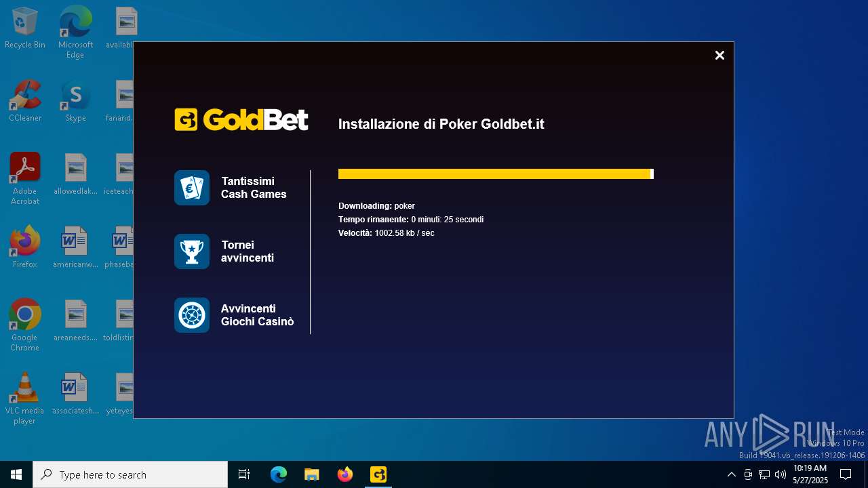Click the "Avvincenti Giochi Casinò" text
The image size is (868, 488).
258,315
